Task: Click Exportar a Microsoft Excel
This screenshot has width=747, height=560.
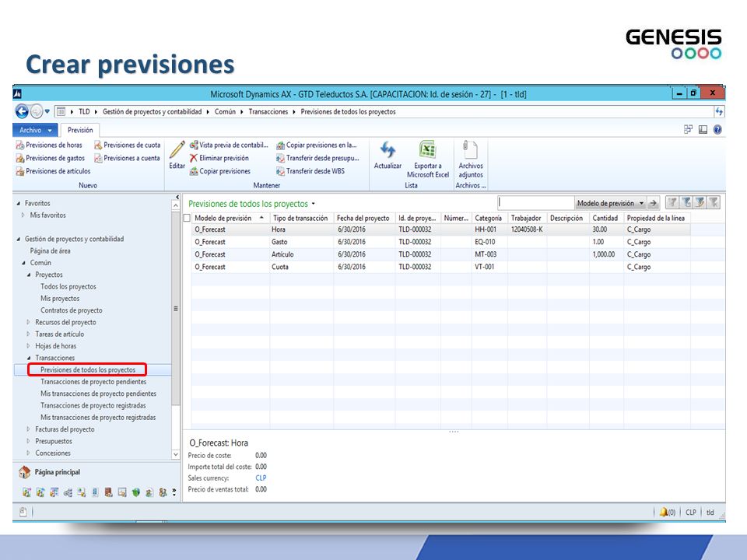Action: pyautogui.click(x=427, y=159)
